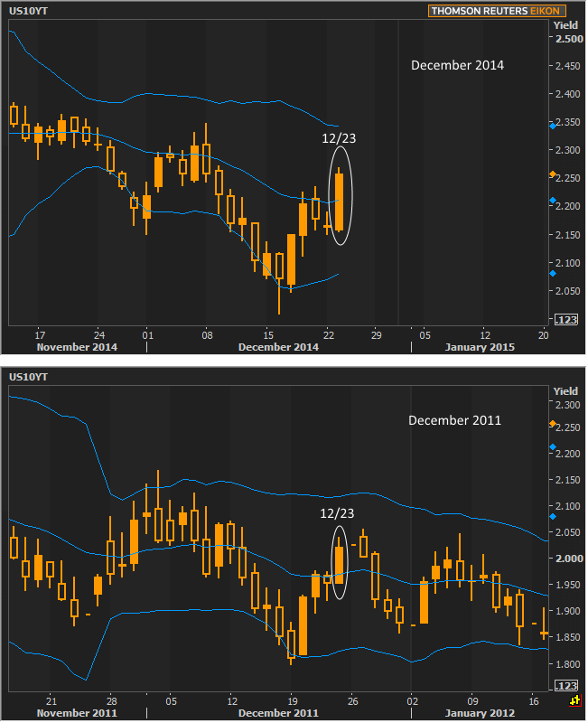Click the December 2011 annotation text
588x723 pixels.
pos(453,420)
